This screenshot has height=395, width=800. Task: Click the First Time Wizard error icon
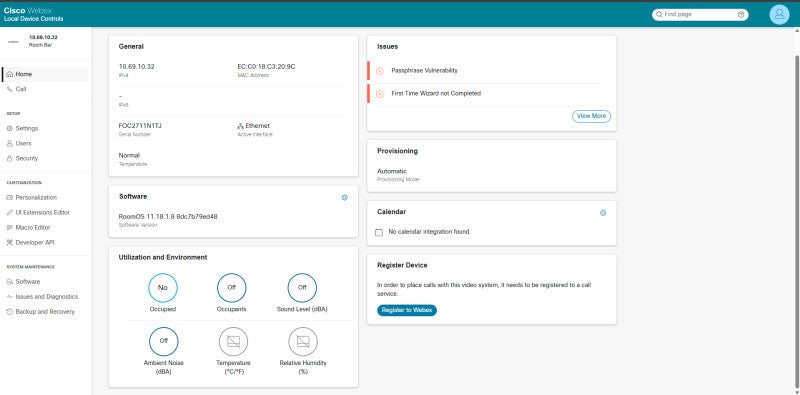(x=380, y=94)
